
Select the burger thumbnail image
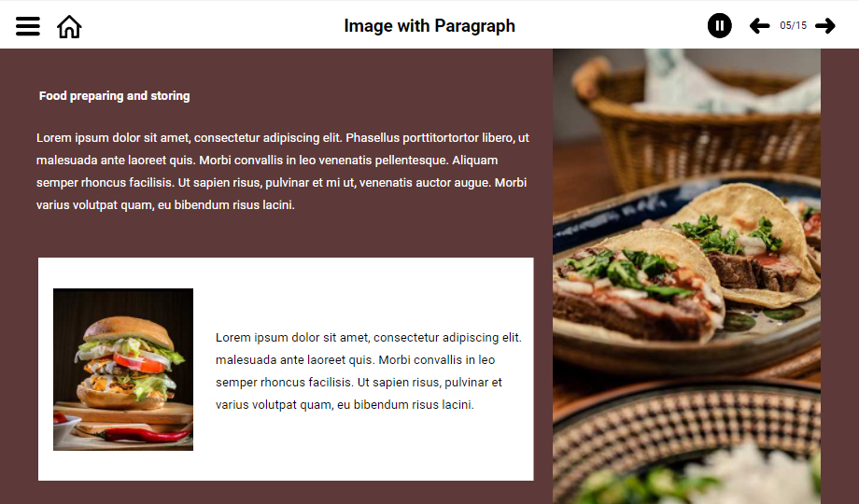[123, 370]
